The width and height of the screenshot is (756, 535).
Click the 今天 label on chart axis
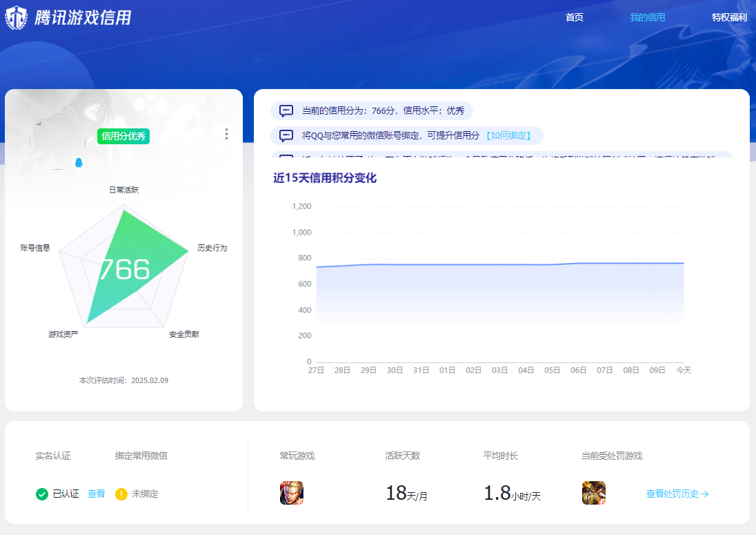pyautogui.click(x=684, y=370)
